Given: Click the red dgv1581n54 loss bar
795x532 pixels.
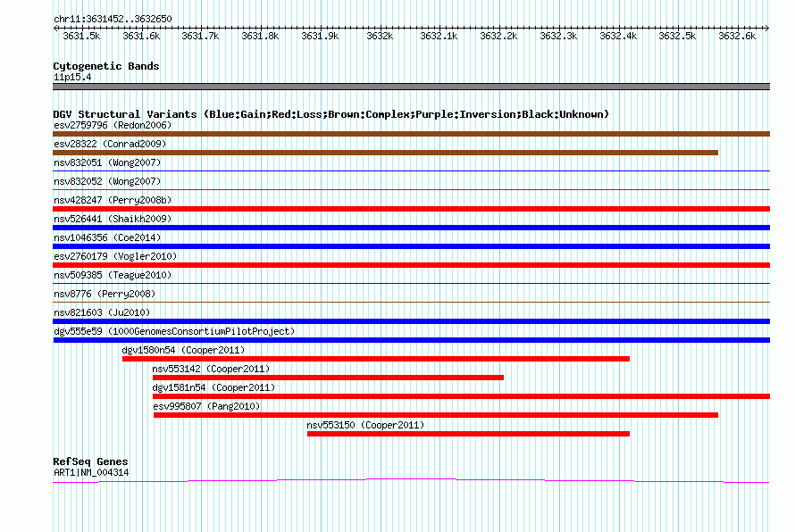Looking at the screenshot, I should (462, 396).
